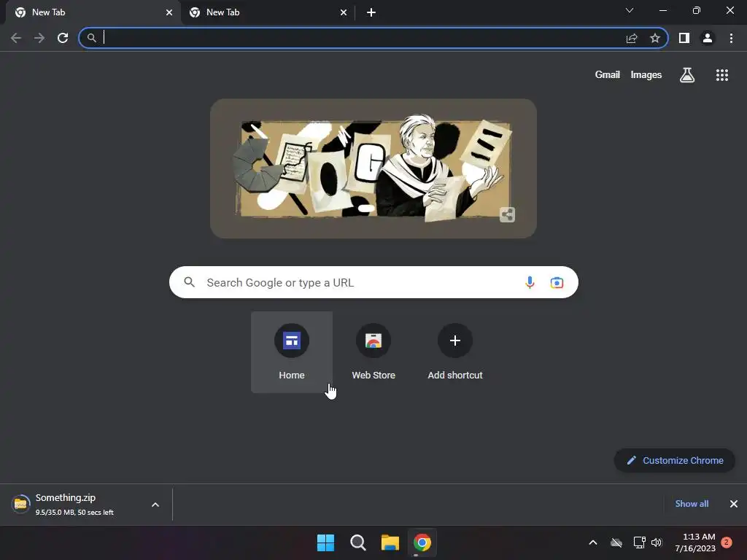Viewport: 747px width, 560px height.
Task: Open the tab search dropdown arrow
Action: click(x=630, y=10)
